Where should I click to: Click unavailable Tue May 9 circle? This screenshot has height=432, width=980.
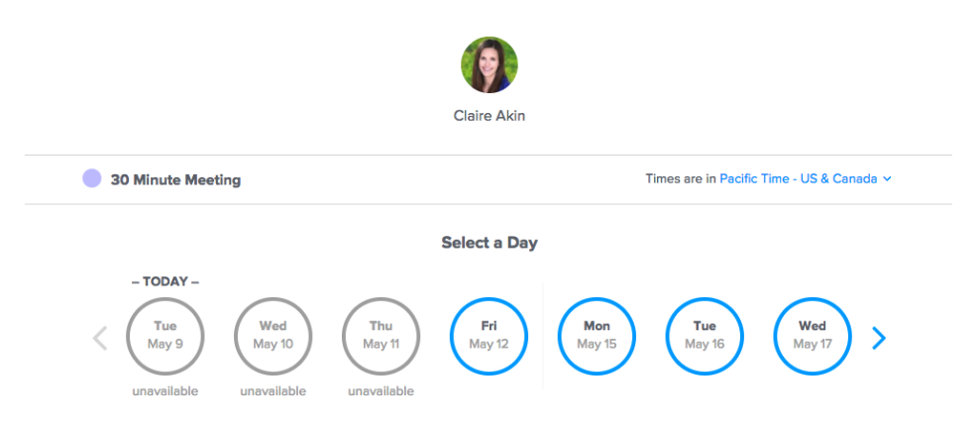coord(165,336)
